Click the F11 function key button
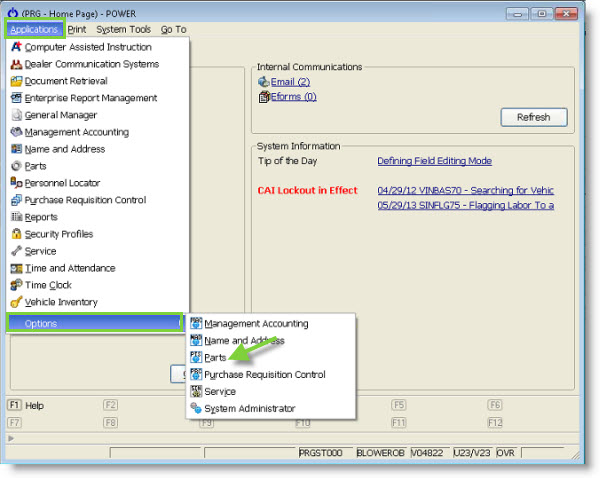This screenshot has height=478, width=600. tap(398, 423)
